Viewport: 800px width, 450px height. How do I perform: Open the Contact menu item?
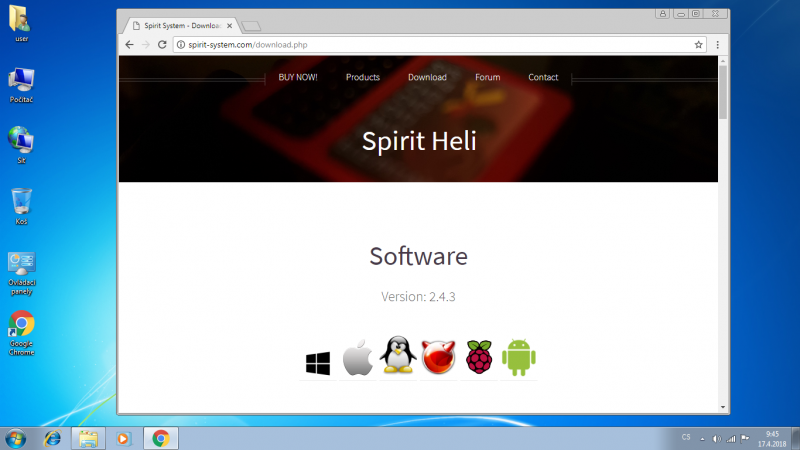click(543, 77)
